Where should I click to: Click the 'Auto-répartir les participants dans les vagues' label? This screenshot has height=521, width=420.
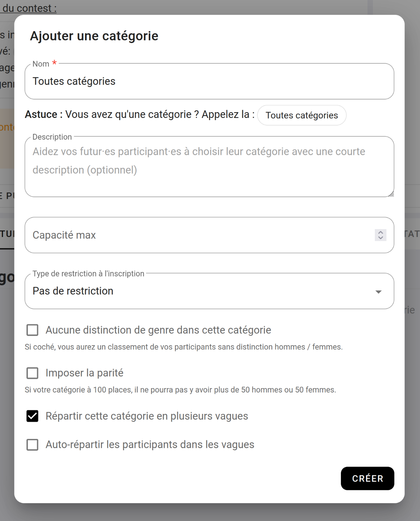[150, 445]
